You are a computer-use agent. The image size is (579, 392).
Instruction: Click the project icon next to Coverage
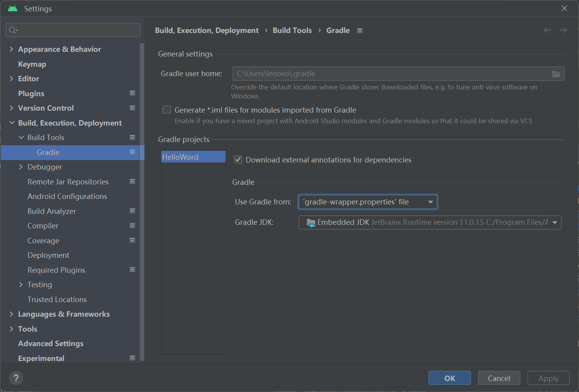(133, 240)
